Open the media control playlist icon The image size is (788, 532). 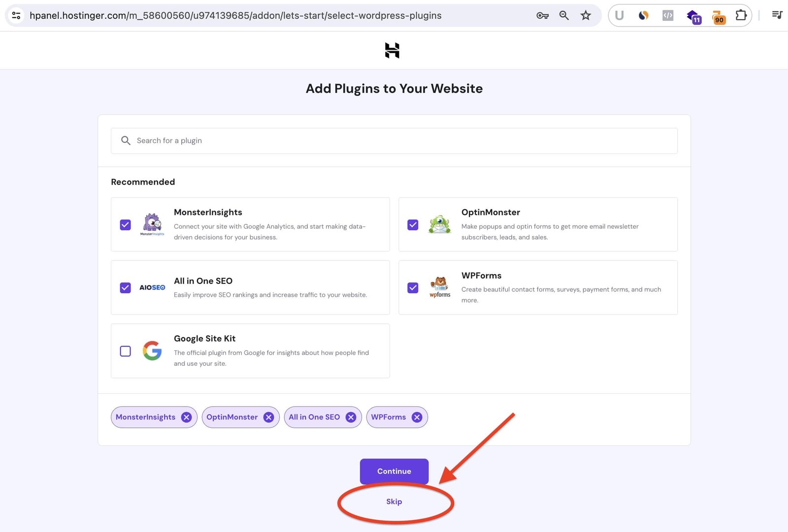tap(777, 15)
